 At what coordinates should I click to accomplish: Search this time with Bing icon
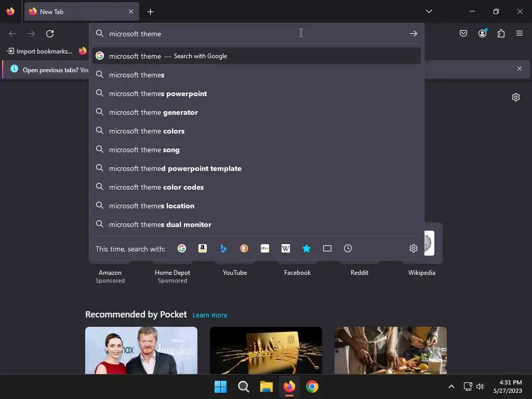tap(223, 248)
